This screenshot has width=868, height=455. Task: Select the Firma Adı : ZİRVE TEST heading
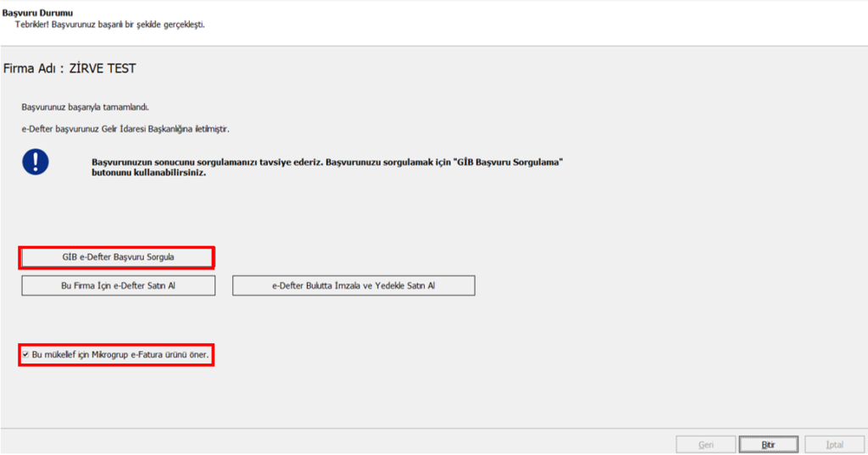coord(70,69)
